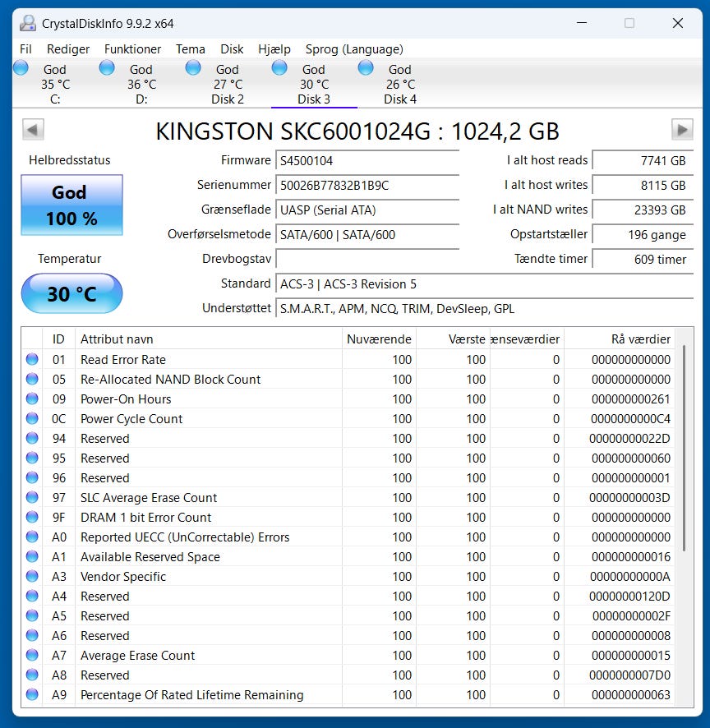This screenshot has height=728, width=710.
Task: Open the Sprog (Language) menu
Action: (x=354, y=49)
